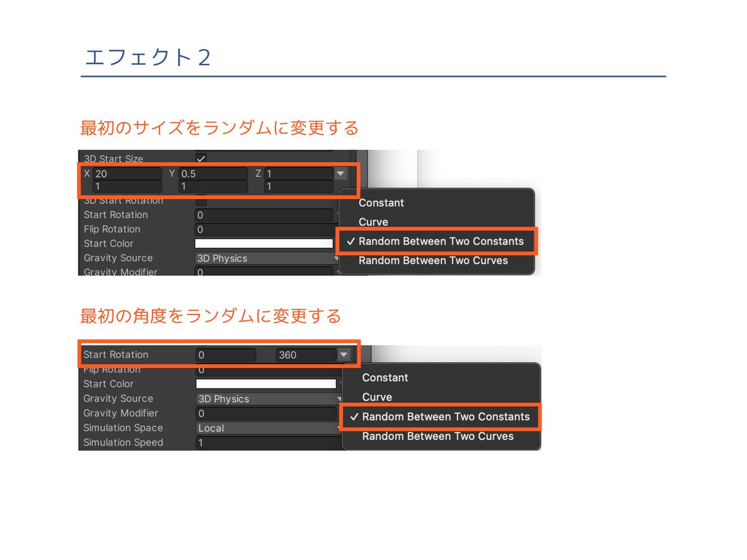This screenshot has height=560, width=747.
Task: Click the X size field showing 20
Action: pos(127,173)
